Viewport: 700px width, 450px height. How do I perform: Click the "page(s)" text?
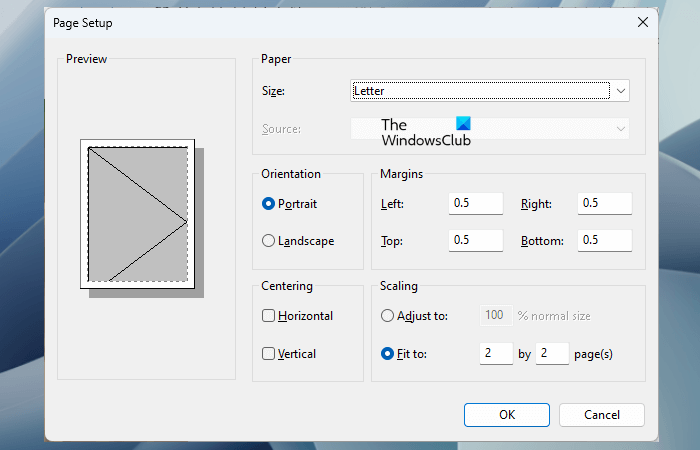(x=593, y=354)
